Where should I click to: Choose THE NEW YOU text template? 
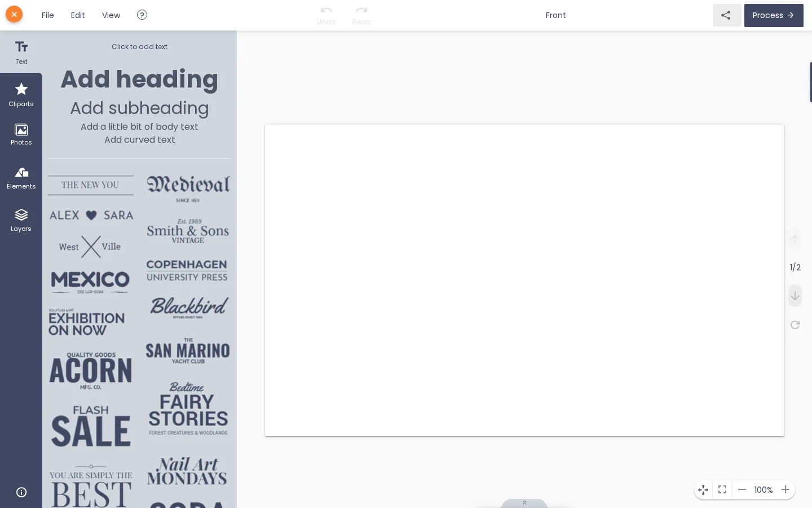click(91, 185)
